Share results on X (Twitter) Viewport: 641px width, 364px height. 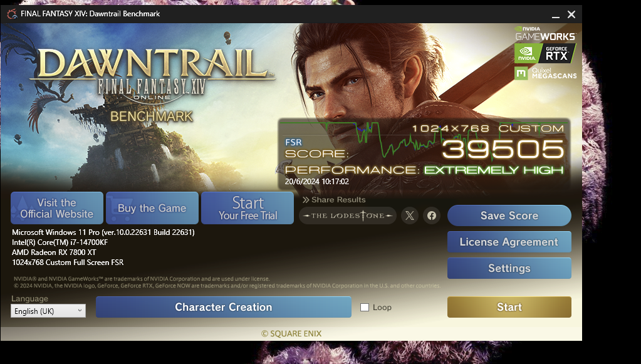410,216
